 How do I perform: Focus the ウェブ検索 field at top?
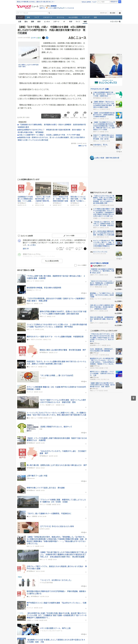pyautogui.click(x=103, y=2)
